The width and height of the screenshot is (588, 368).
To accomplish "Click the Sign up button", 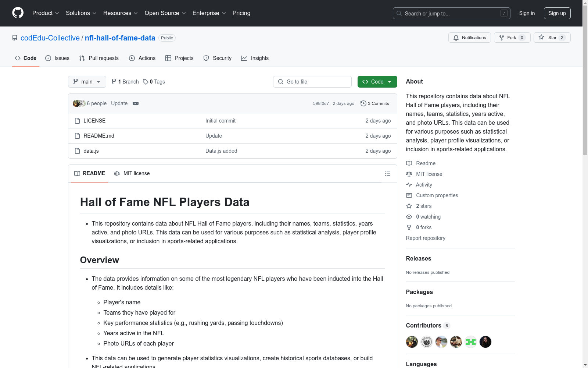I will coord(557,13).
